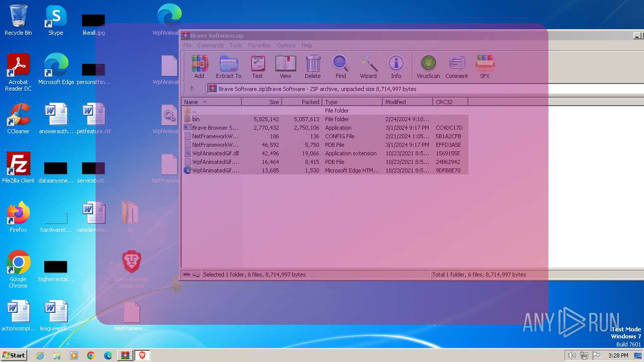The image size is (644, 362).
Task: Select the Brave Browser S... application row
Action: pos(325,128)
